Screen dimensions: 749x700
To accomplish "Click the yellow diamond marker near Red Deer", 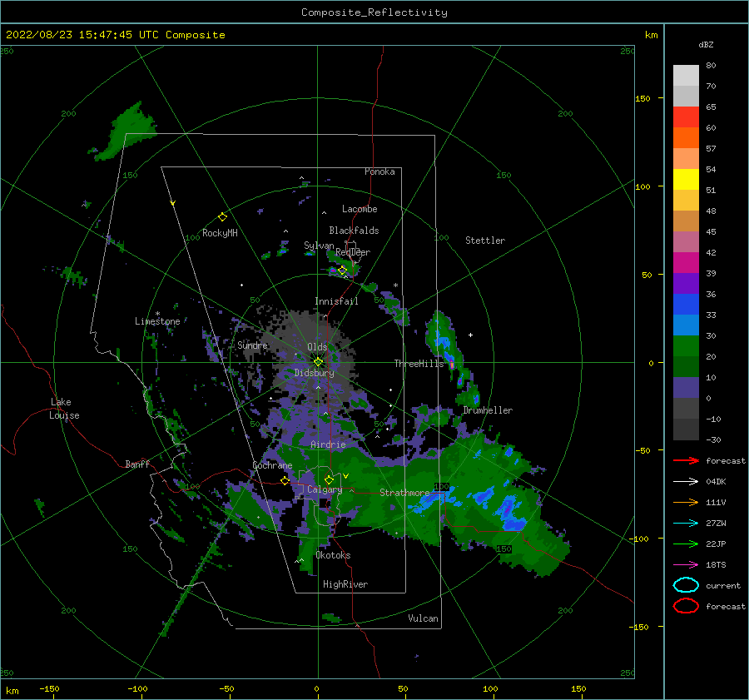I will pyautogui.click(x=342, y=271).
